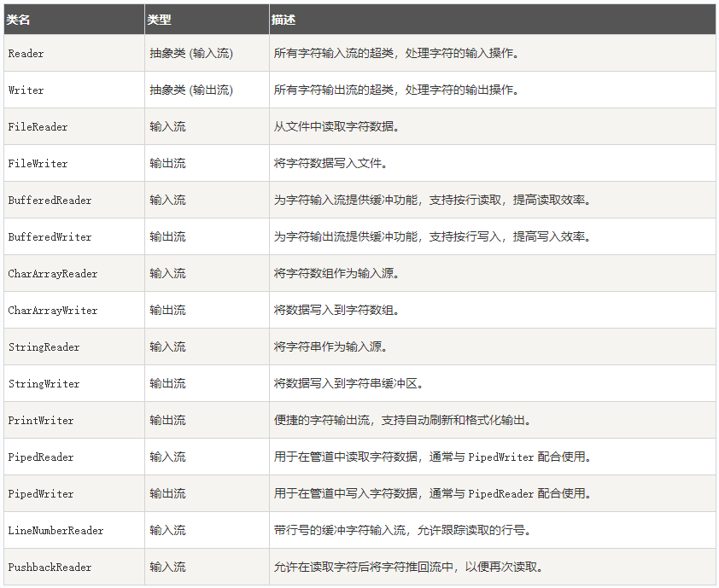Click the FileWriter class name

[x=38, y=164]
